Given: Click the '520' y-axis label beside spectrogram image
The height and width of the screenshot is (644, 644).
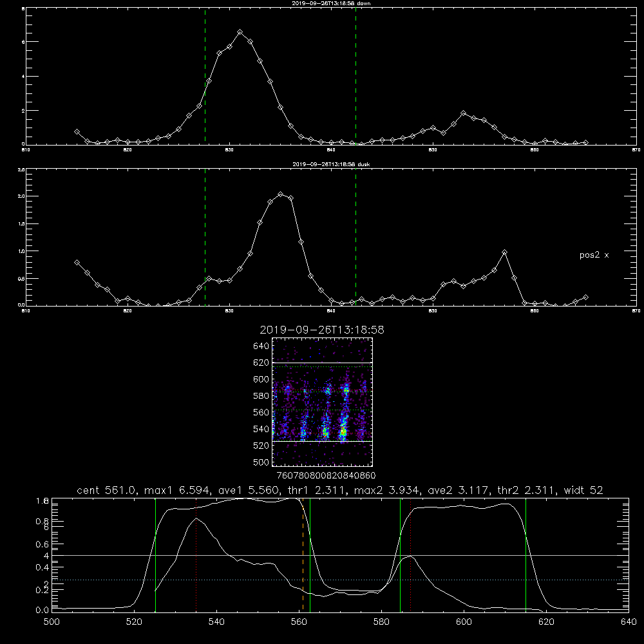Looking at the screenshot, I should click(x=261, y=446).
